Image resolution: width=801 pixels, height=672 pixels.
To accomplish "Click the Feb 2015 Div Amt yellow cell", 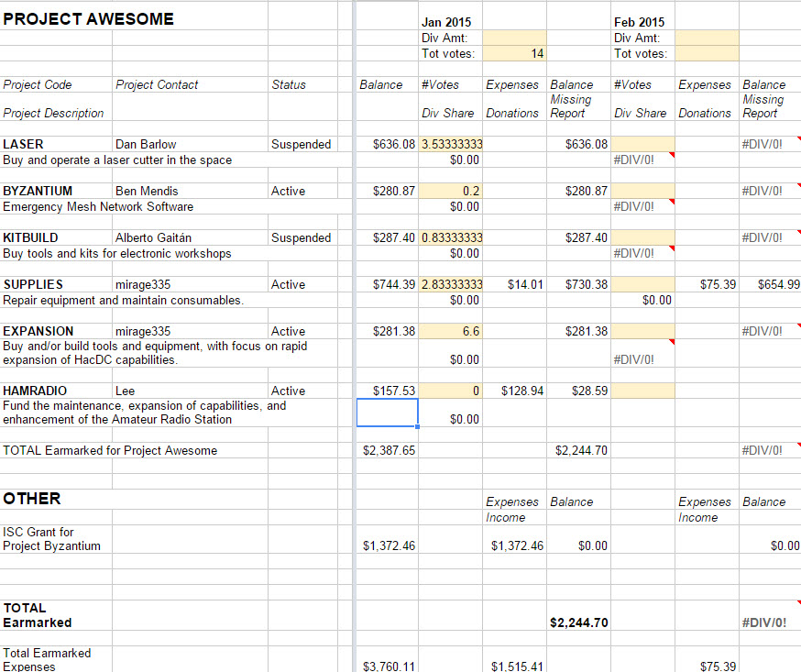I will point(707,39).
